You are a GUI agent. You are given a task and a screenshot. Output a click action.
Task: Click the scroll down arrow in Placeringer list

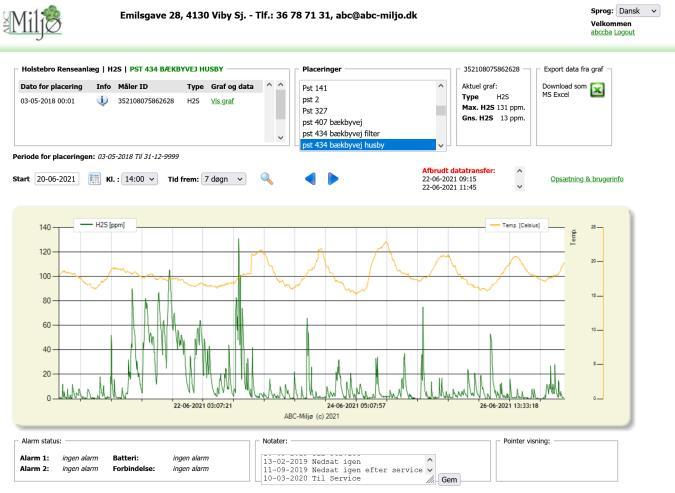point(441,146)
